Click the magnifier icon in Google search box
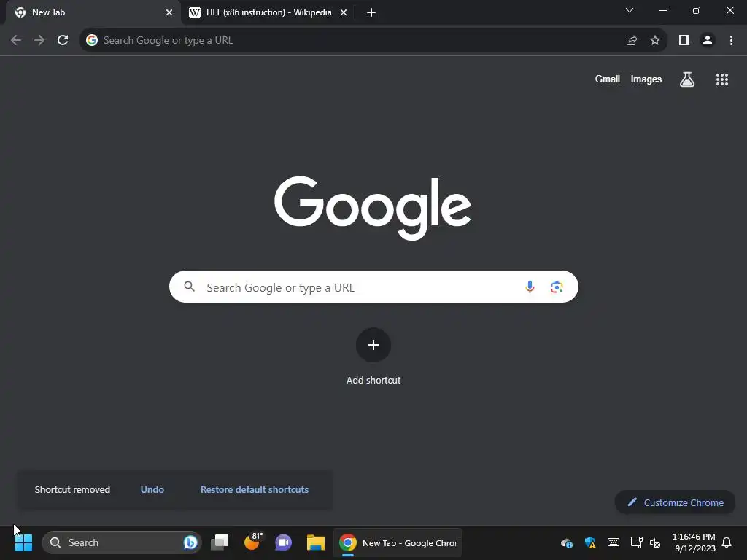 190,286
